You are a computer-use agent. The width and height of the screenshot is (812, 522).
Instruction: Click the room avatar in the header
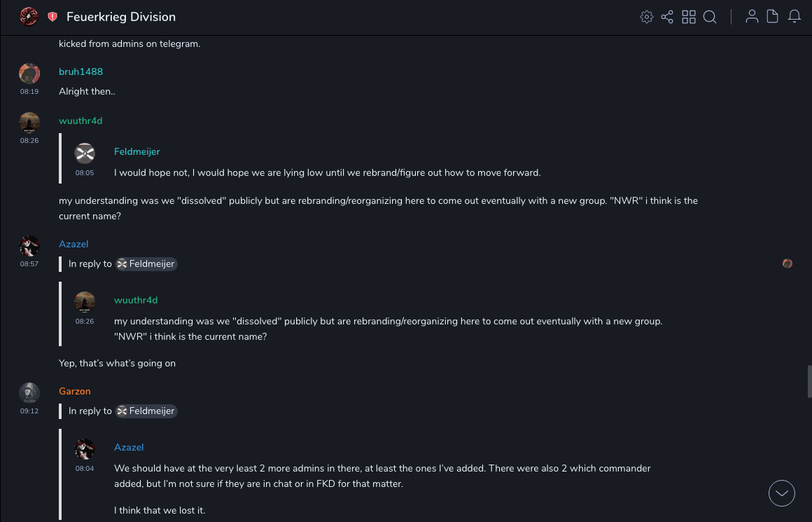tap(29, 16)
